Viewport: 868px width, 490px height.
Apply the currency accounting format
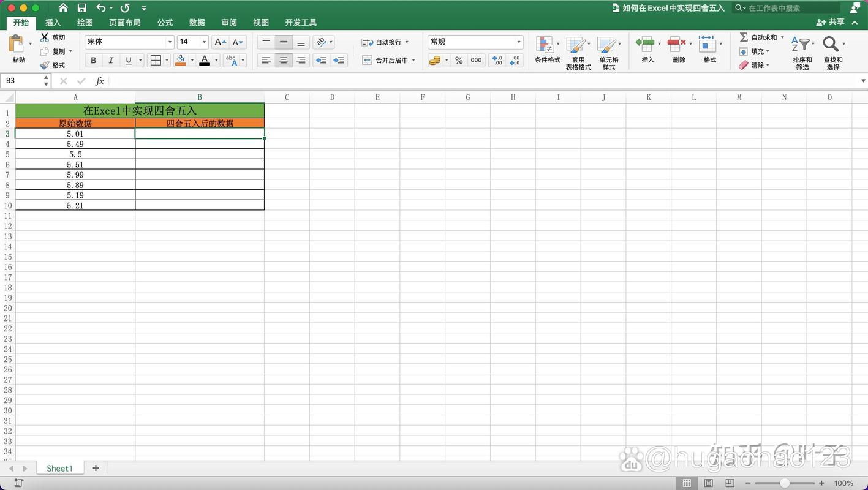pos(435,60)
